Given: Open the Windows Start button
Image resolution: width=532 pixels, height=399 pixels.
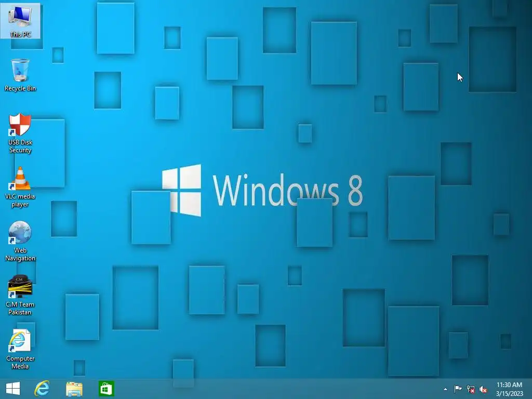Looking at the screenshot, I should [x=13, y=389].
